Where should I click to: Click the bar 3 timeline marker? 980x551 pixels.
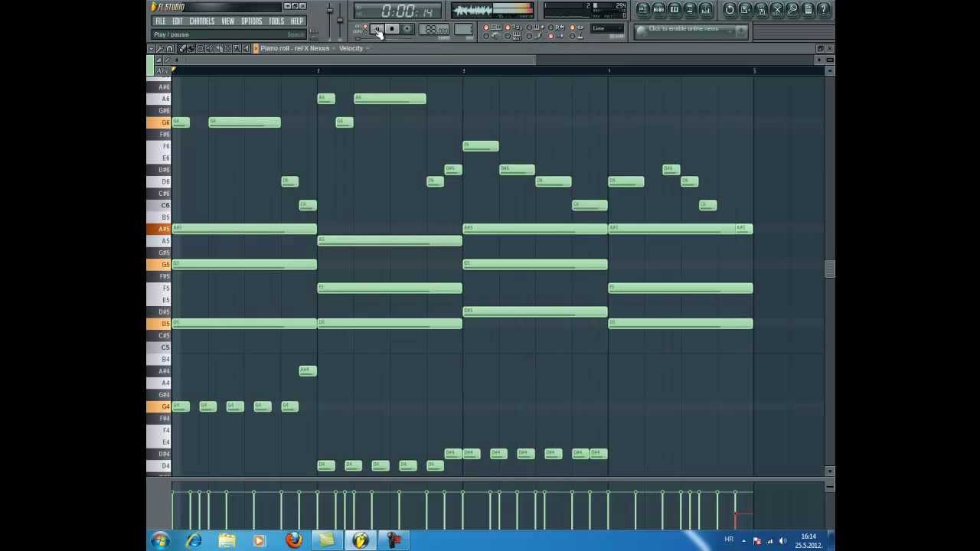point(463,71)
